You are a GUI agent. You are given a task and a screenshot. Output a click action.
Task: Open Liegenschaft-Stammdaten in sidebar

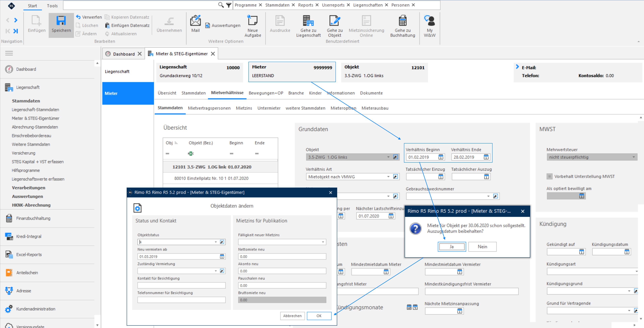[x=36, y=110]
